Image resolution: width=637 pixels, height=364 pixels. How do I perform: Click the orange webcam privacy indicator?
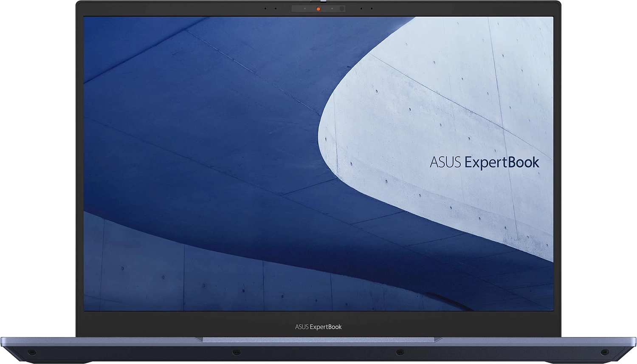click(x=318, y=8)
